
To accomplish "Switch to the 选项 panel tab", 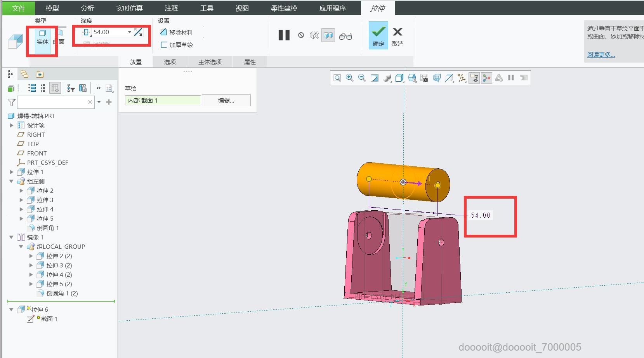I will (170, 62).
